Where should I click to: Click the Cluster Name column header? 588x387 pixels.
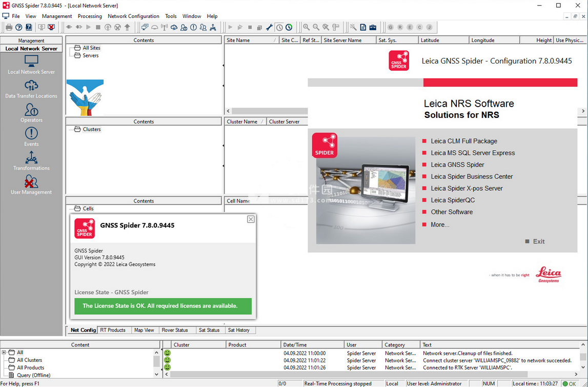point(246,121)
